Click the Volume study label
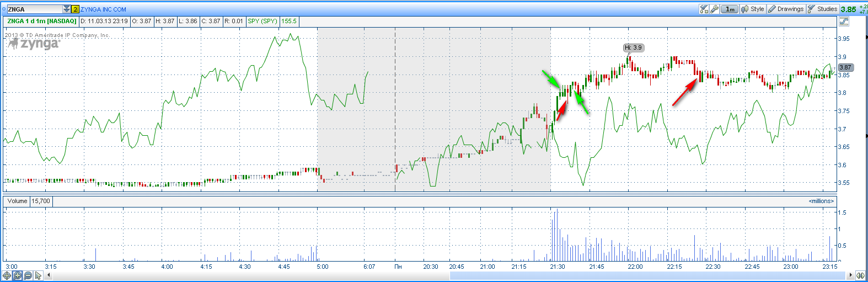The image size is (868, 282). click(x=17, y=201)
